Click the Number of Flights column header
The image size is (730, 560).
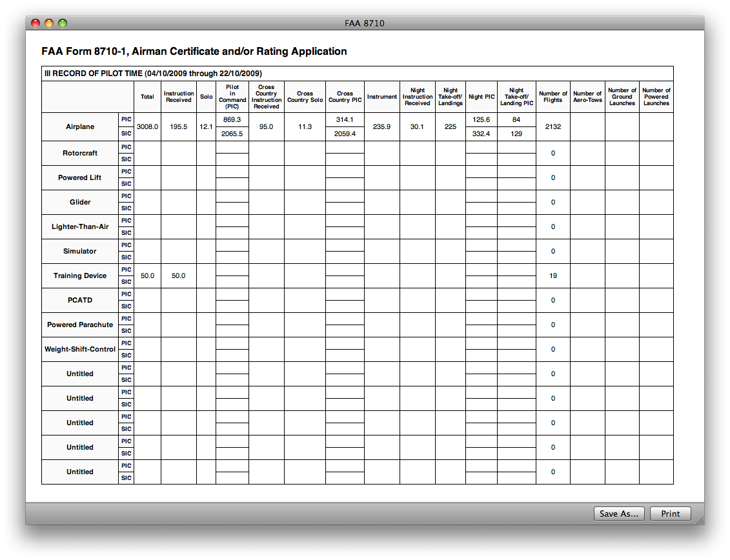click(553, 97)
